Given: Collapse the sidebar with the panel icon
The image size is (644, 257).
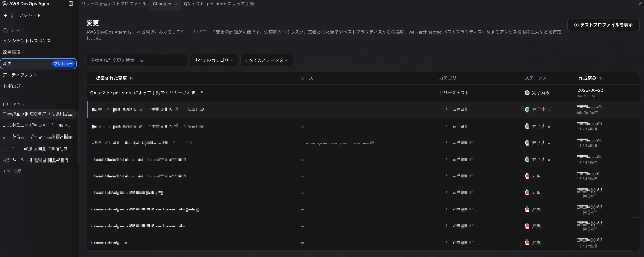Looking at the screenshot, I should pyautogui.click(x=71, y=4).
